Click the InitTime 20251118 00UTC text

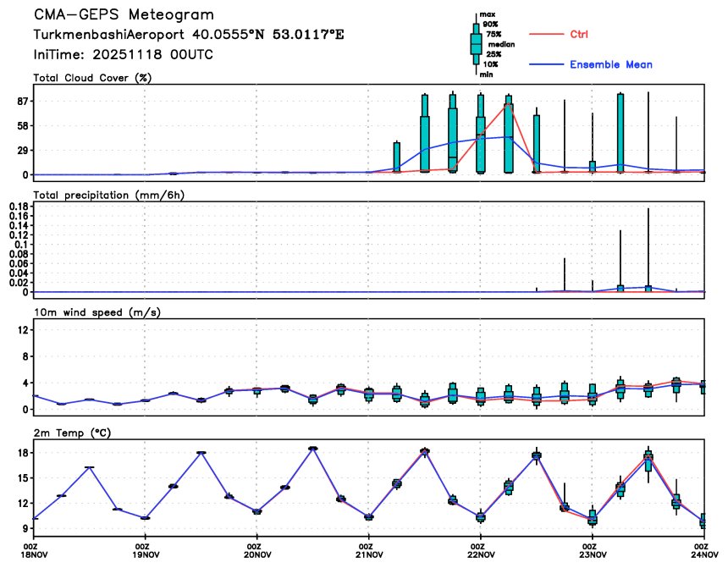123,54
